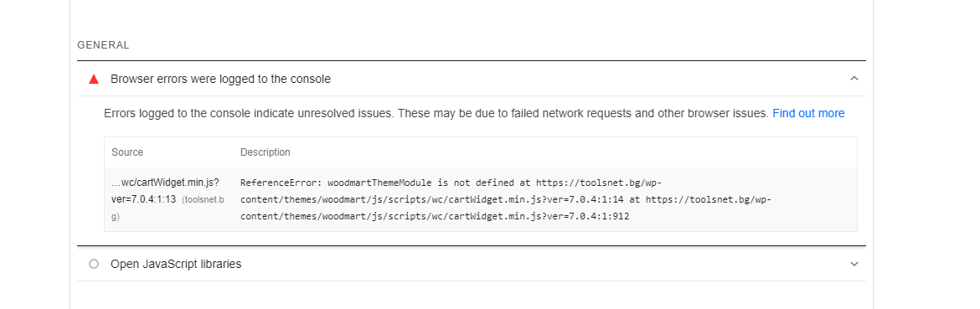The height and width of the screenshot is (309, 980).
Task: Click the 'Open JavaScript libraries' audit title
Action: click(x=176, y=264)
